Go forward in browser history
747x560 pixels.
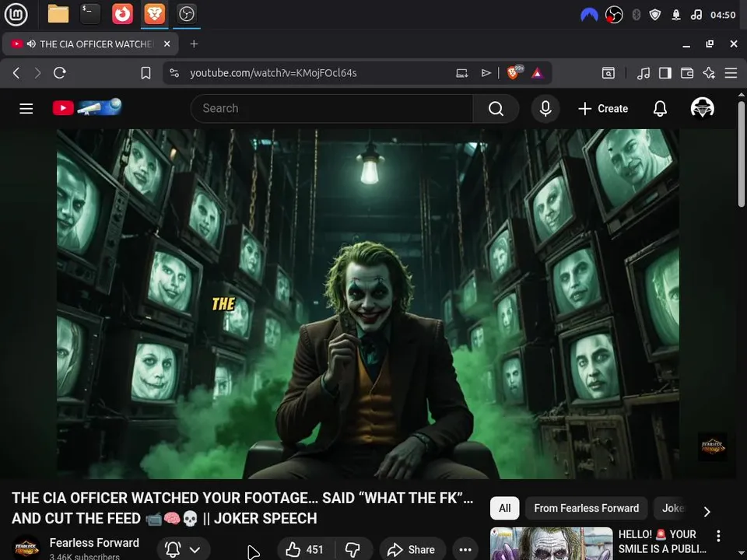point(37,73)
